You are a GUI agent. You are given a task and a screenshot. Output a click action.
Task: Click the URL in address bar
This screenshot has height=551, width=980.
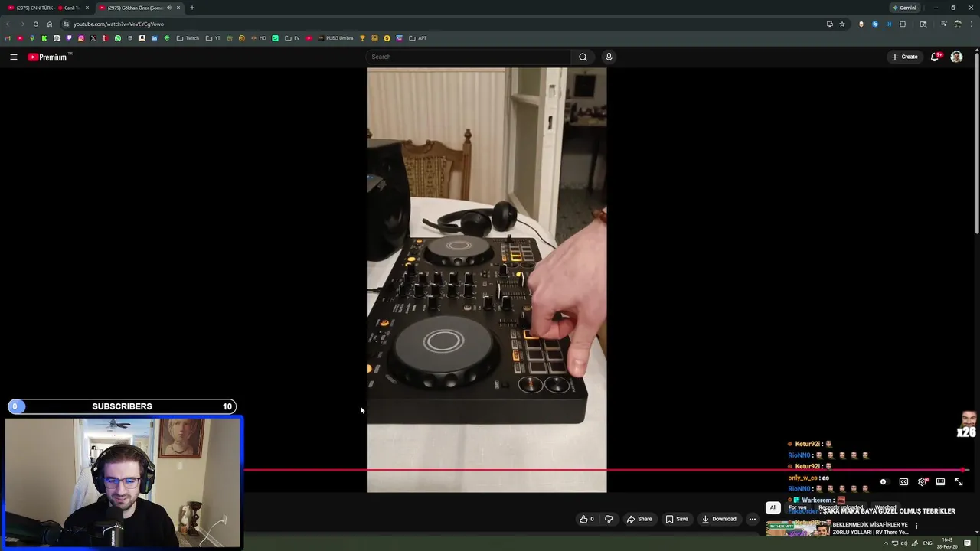pyautogui.click(x=119, y=24)
